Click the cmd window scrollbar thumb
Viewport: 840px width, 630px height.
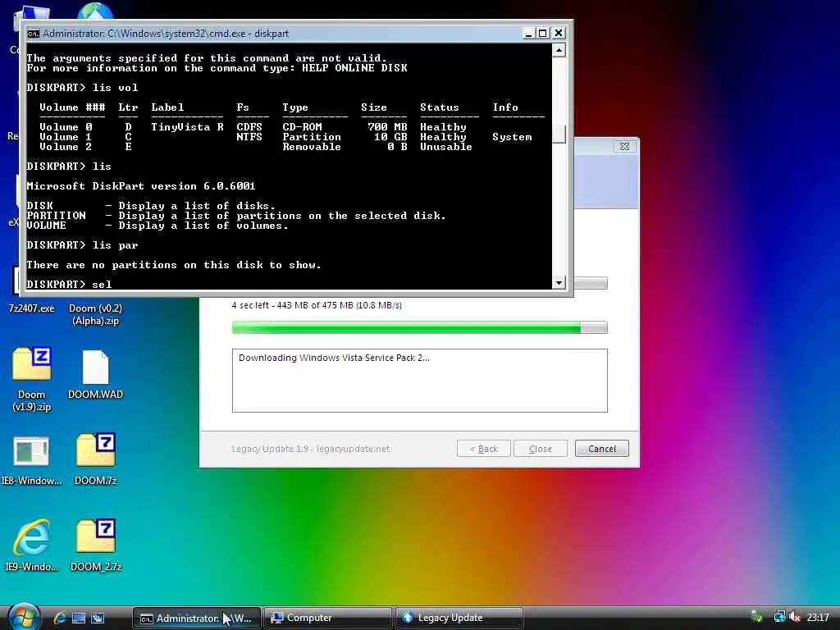coord(559,134)
